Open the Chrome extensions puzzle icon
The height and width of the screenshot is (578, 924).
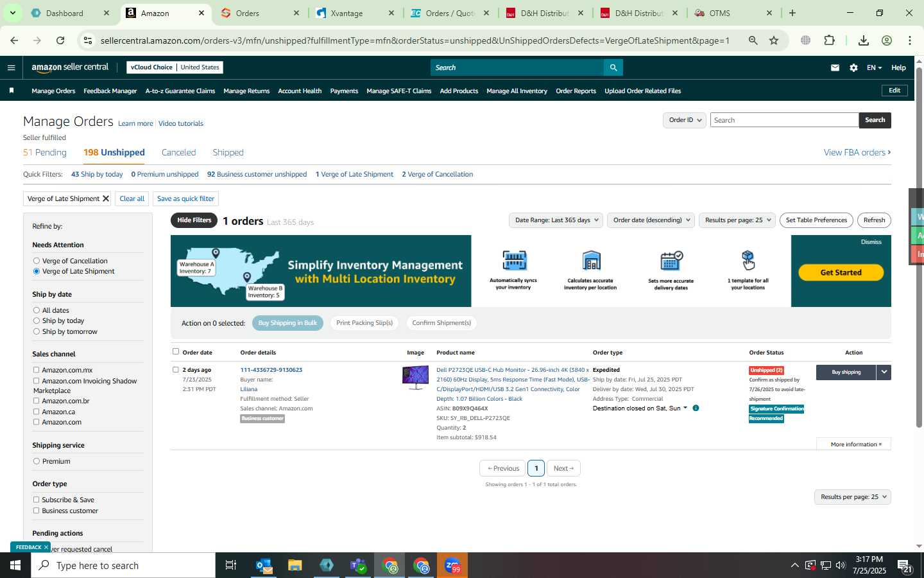pos(829,40)
